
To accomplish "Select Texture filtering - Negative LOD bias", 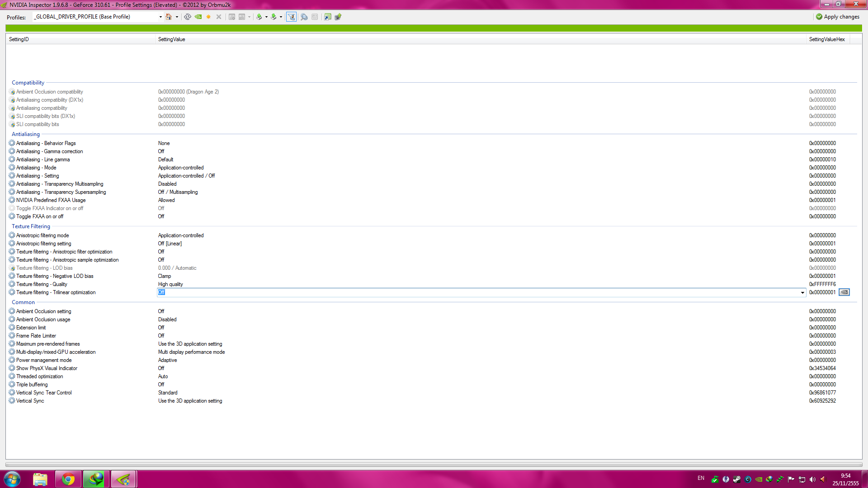I will [x=55, y=276].
